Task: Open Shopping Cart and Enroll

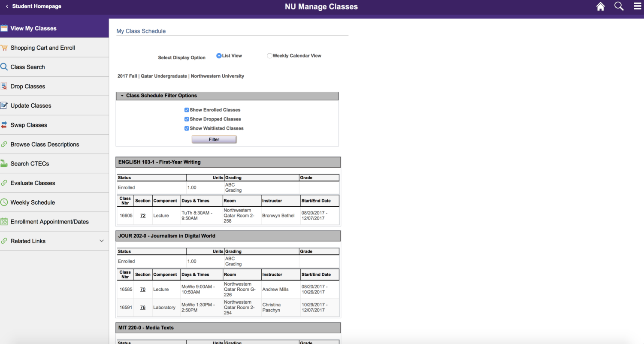Action: tap(54, 48)
